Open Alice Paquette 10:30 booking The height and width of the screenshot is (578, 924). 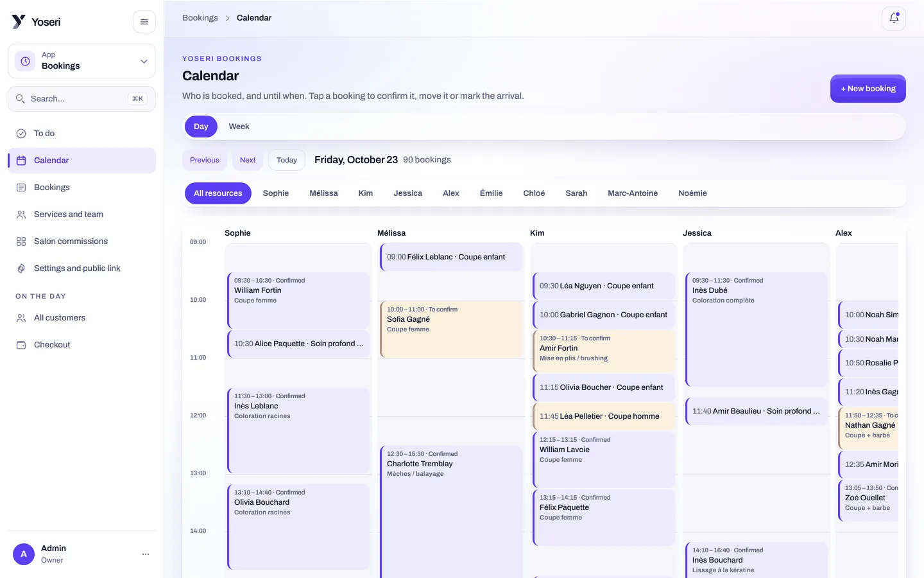[298, 344]
